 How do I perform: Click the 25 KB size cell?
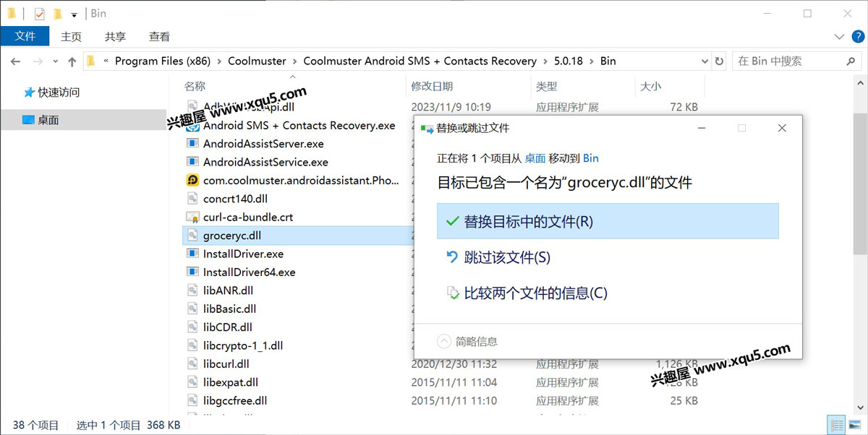click(x=684, y=400)
